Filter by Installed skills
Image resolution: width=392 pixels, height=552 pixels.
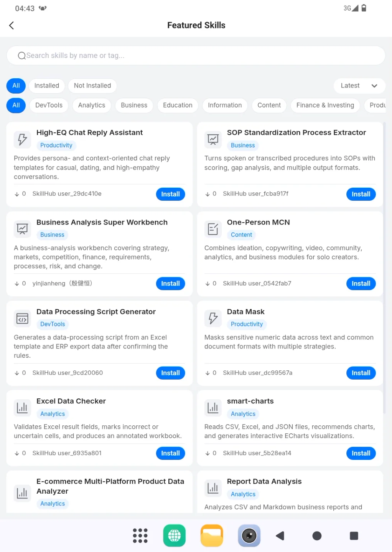point(47,86)
